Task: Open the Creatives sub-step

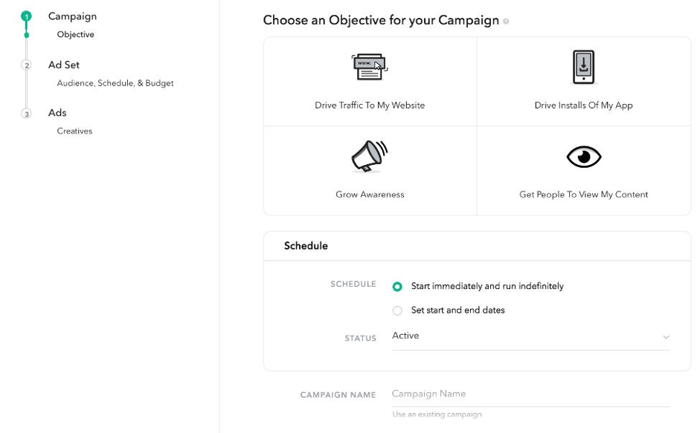Action: [75, 131]
